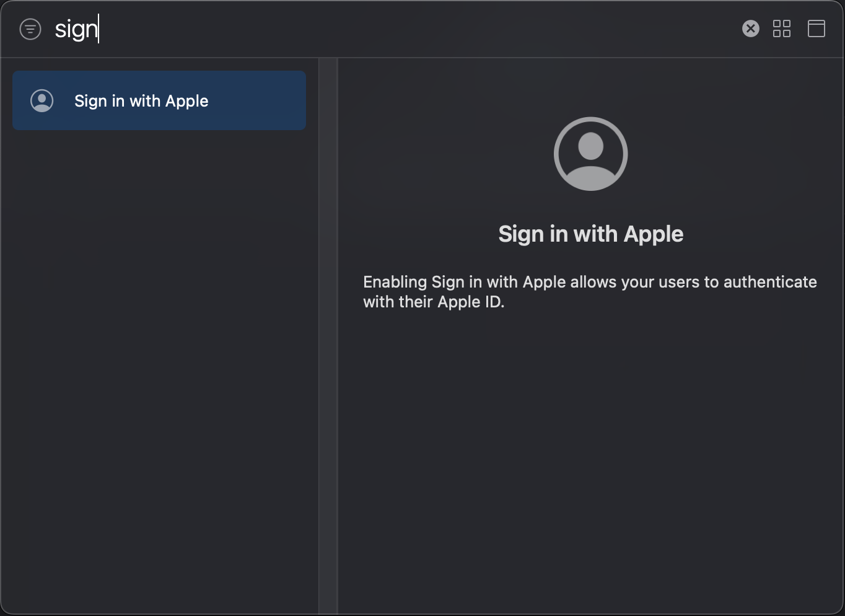845x616 pixels.
Task: Click the Sign in with Apple row label
Action: click(141, 101)
